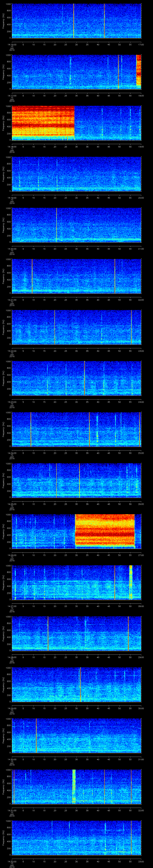Click the '18:00' end time label
Image resolution: width=153 pixels, height=868 pixels.
141,96
